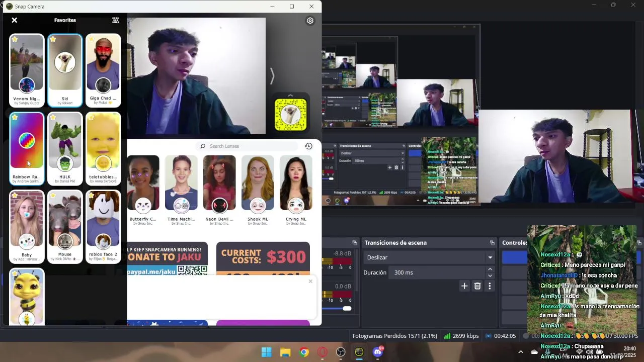Toggle the star on Baby lens
Image resolution: width=644 pixels, height=362 pixels.
pos(15,195)
